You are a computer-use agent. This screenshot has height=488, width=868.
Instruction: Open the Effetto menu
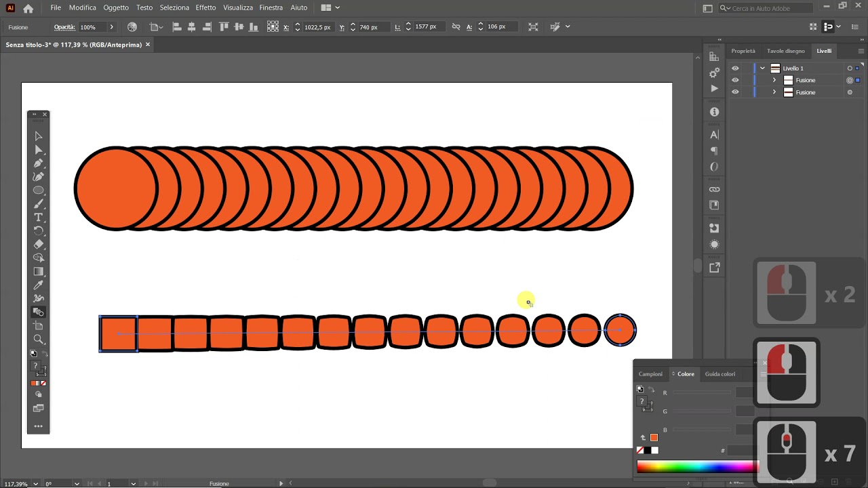pyautogui.click(x=205, y=7)
